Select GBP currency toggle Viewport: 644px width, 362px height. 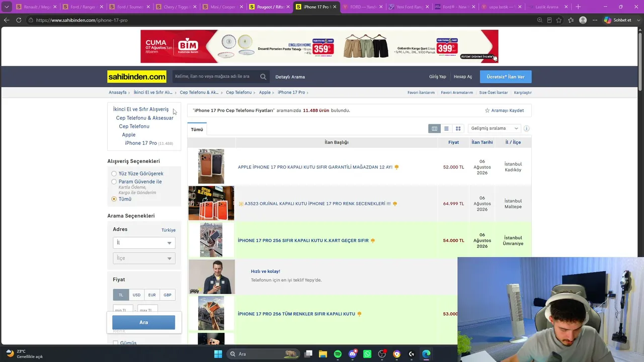(168, 295)
